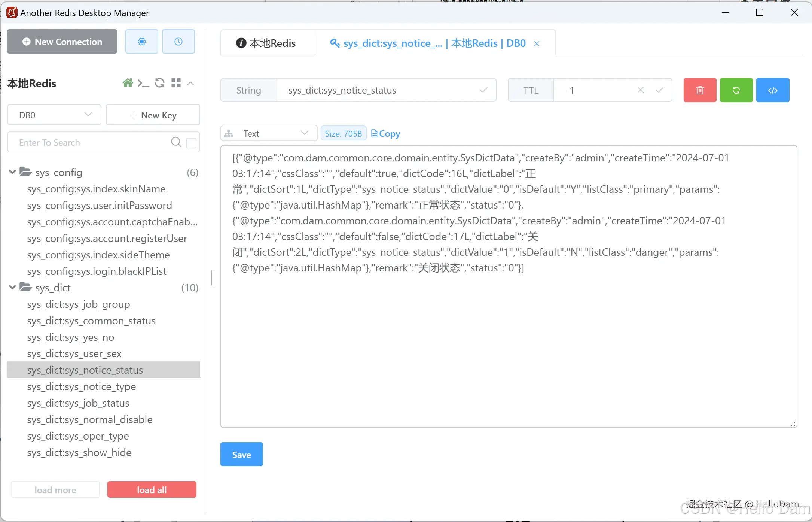Open the command log clock icon
812x522 pixels.
point(178,42)
